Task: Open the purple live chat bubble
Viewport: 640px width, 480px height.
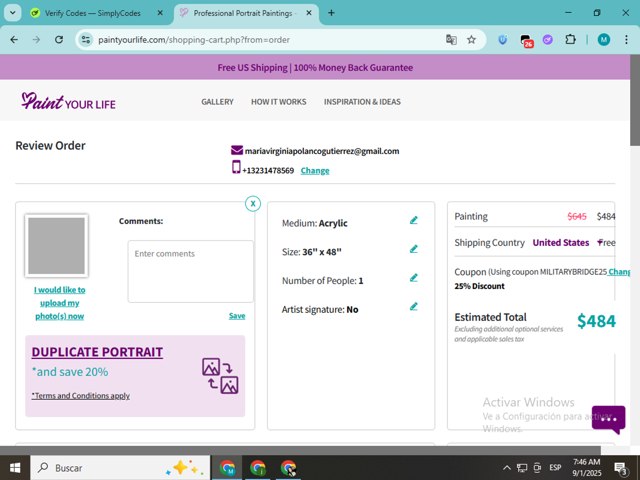Action: tap(608, 419)
